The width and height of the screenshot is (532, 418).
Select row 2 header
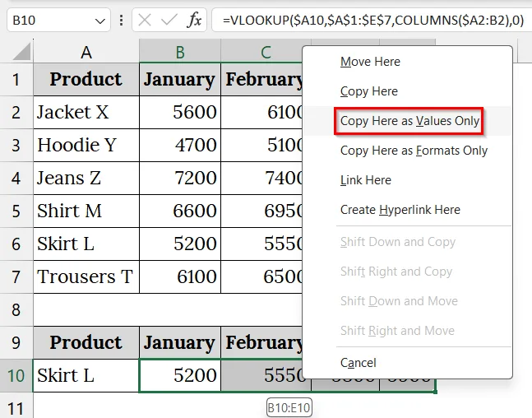coord(16,113)
